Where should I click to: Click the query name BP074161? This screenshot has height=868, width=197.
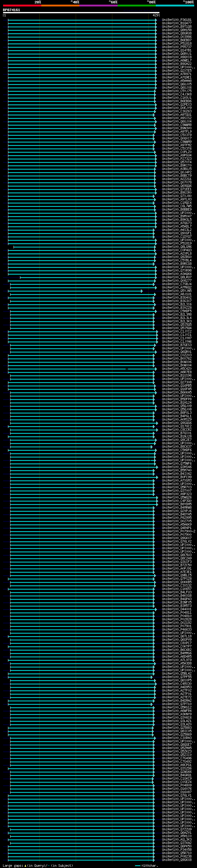[x=11, y=10]
